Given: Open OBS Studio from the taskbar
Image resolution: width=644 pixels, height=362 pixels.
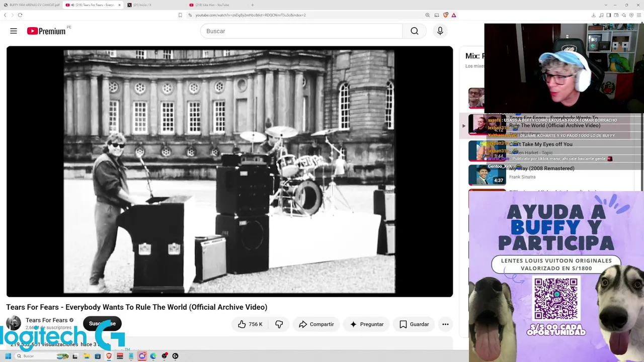Looking at the screenshot, I should (x=164, y=356).
